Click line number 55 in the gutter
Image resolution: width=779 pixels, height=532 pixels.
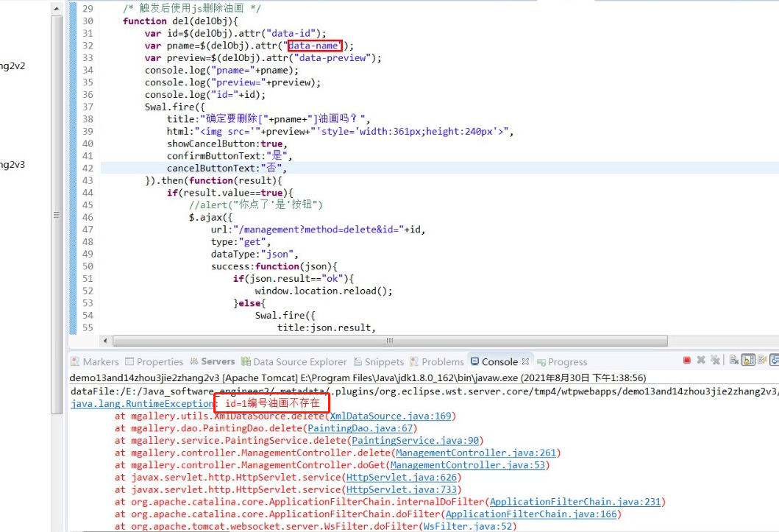point(88,327)
